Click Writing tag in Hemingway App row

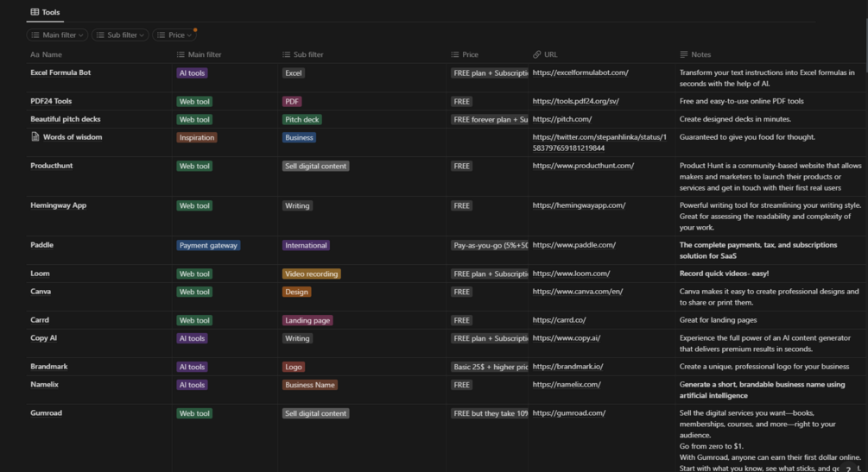(297, 206)
